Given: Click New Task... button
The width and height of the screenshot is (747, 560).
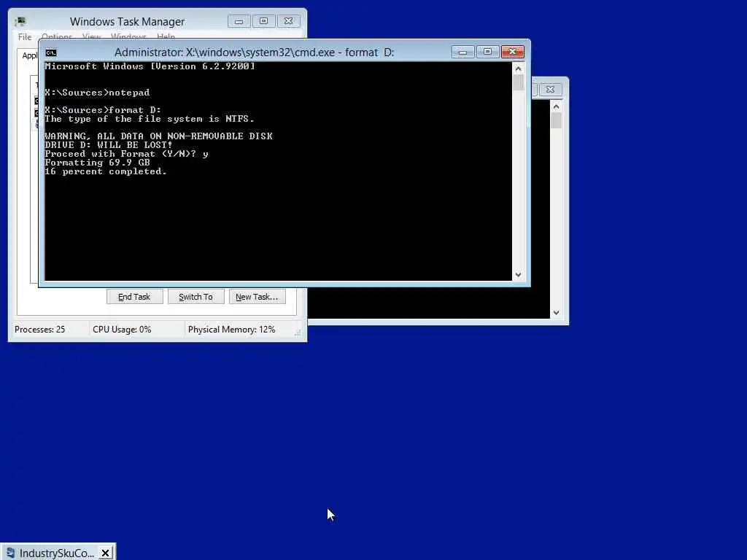Looking at the screenshot, I should (x=257, y=297).
